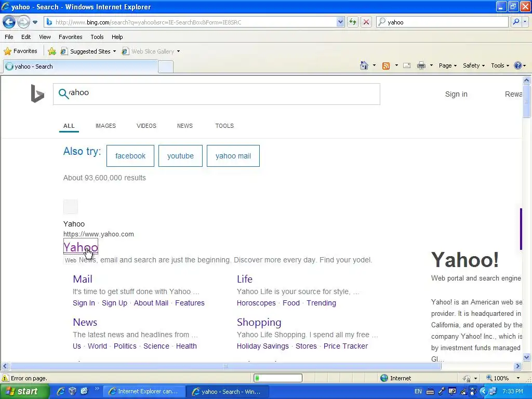The image size is (532, 399).
Task: Open the Yahoo main result link
Action: 81,247
